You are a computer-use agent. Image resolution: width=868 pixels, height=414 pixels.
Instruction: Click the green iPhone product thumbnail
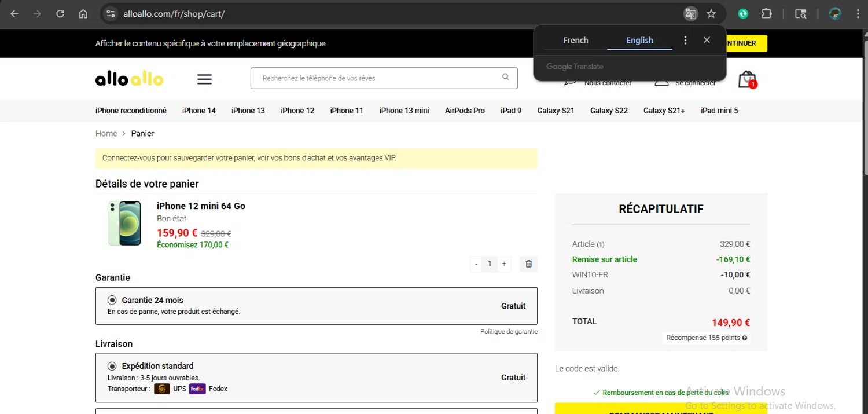pos(124,224)
